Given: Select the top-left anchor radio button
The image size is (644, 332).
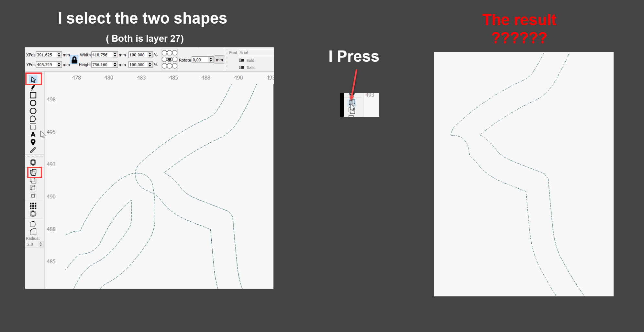Looking at the screenshot, I should click(x=164, y=53).
